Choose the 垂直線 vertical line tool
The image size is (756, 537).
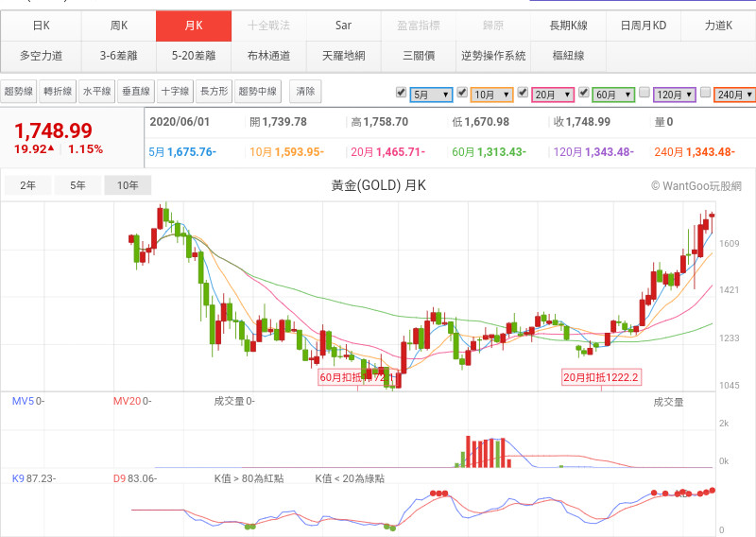135,92
